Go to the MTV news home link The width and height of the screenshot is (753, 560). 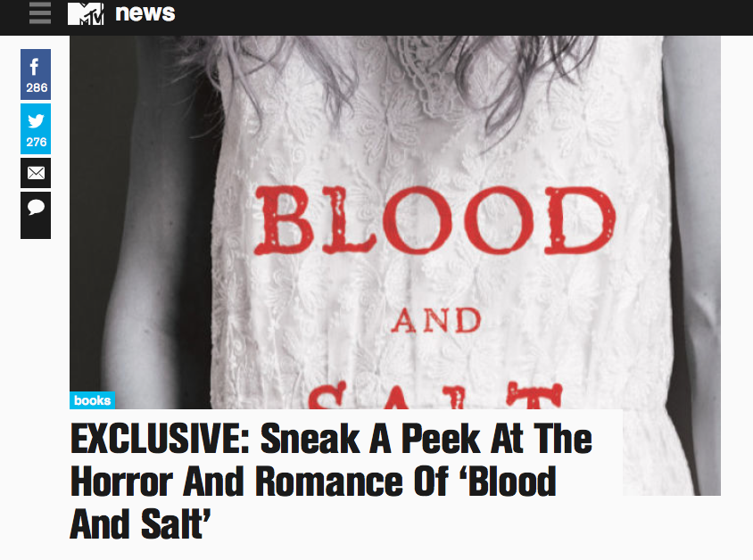tap(145, 13)
